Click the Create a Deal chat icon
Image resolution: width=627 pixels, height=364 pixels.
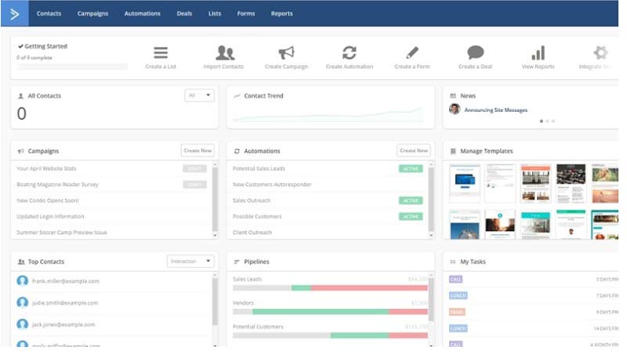pyautogui.click(x=476, y=53)
